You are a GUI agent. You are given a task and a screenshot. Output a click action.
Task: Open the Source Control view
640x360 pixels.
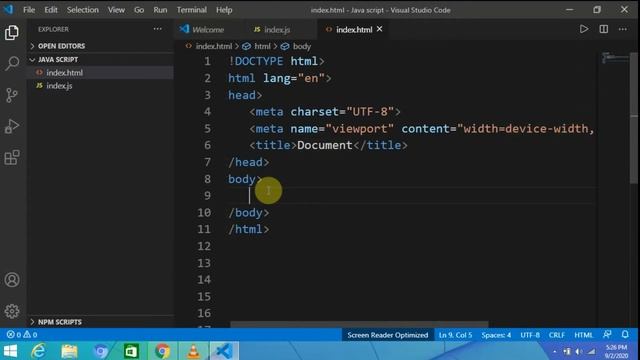pyautogui.click(x=12, y=95)
